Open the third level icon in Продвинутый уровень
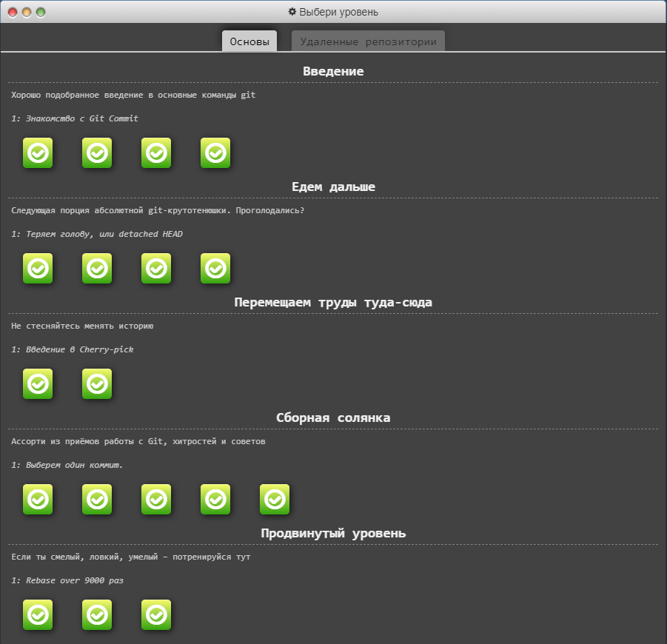Image resolution: width=667 pixels, height=644 pixels. coord(156,615)
